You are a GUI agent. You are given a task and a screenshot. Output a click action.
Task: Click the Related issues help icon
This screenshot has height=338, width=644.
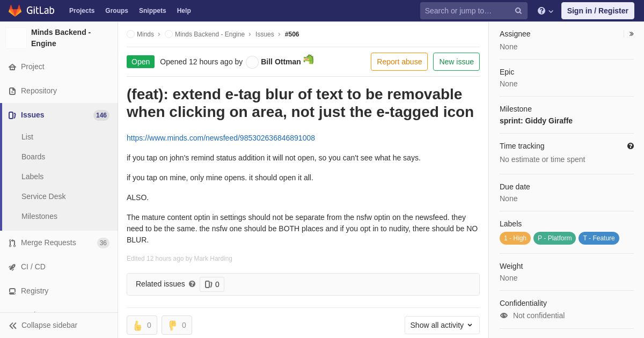click(192, 284)
